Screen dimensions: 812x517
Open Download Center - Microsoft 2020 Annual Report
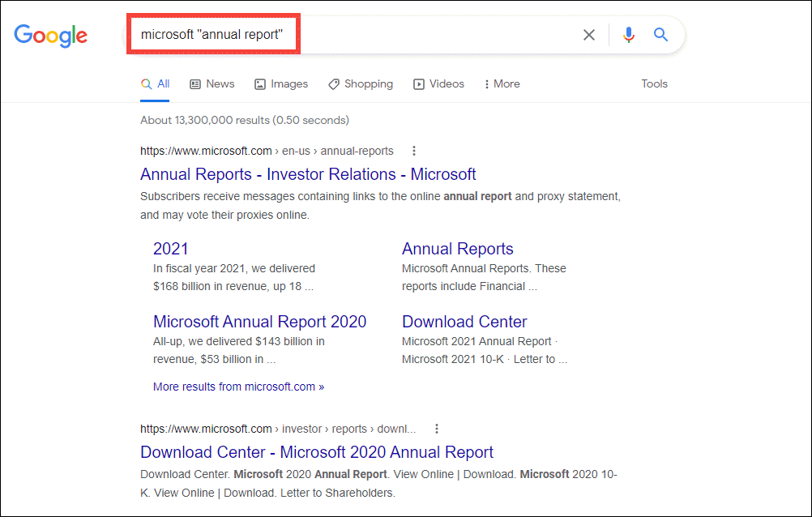click(x=317, y=452)
